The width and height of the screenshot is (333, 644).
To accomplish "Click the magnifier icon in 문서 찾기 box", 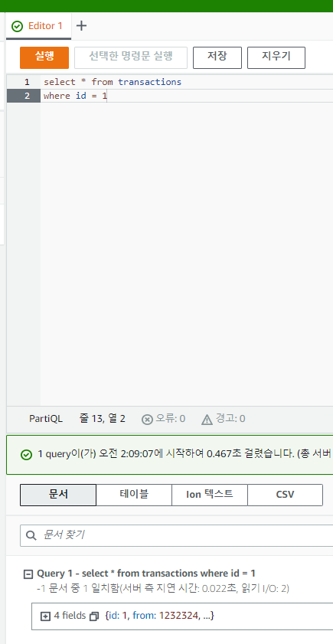I will pyautogui.click(x=31, y=535).
